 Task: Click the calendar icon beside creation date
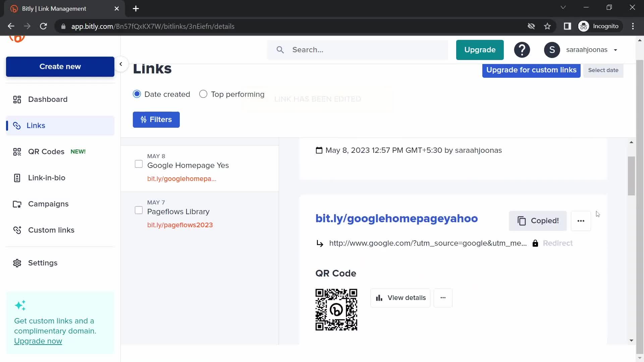pos(319,150)
